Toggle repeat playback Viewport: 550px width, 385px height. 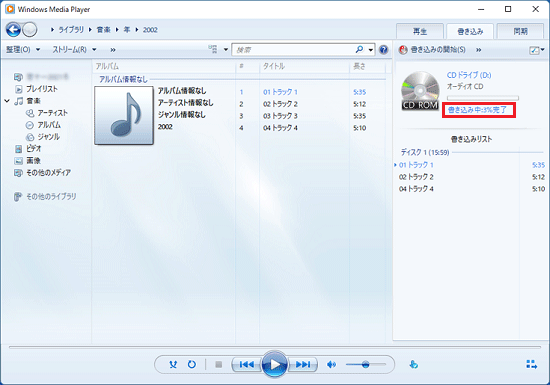[x=192, y=365]
